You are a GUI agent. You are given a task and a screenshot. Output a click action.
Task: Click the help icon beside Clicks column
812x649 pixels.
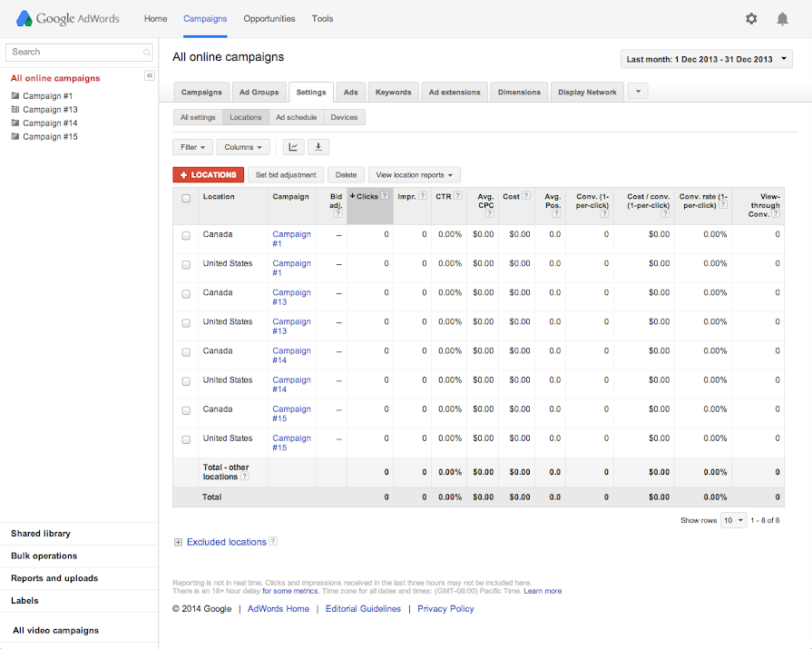[386, 196]
